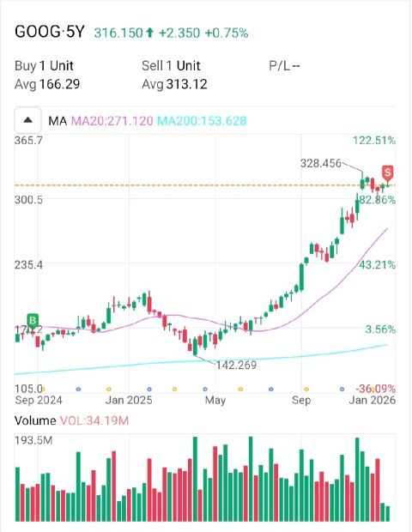Tap the yellow event dot after May

240,390
